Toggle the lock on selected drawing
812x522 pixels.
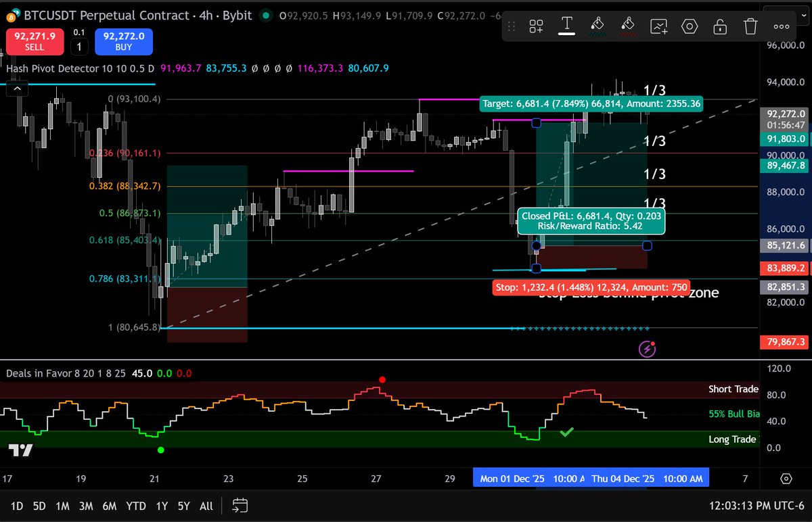point(720,26)
